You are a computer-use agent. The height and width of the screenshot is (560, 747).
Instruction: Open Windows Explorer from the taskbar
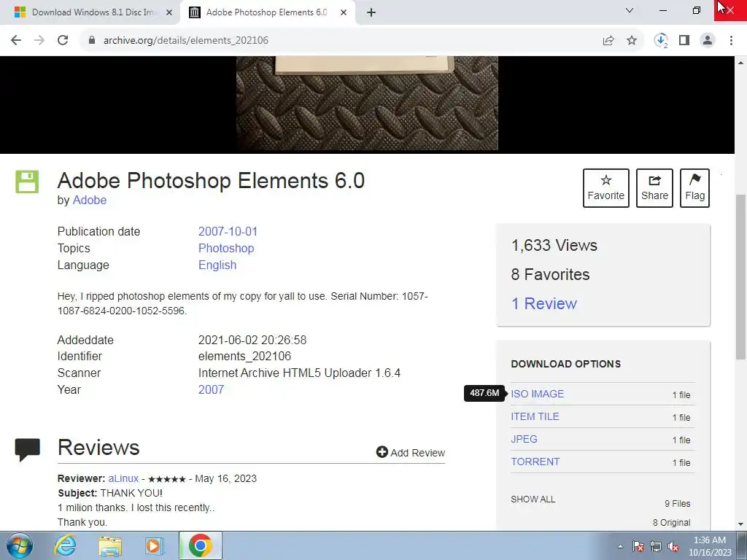click(110, 546)
